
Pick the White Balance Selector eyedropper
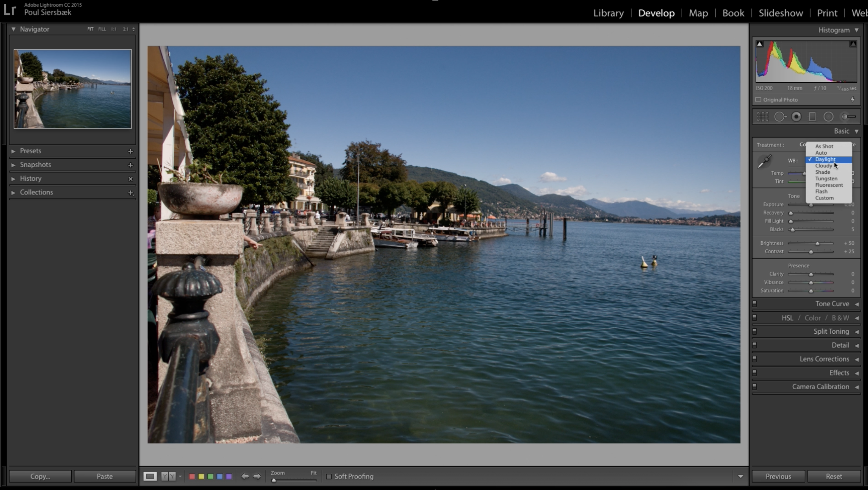(764, 161)
